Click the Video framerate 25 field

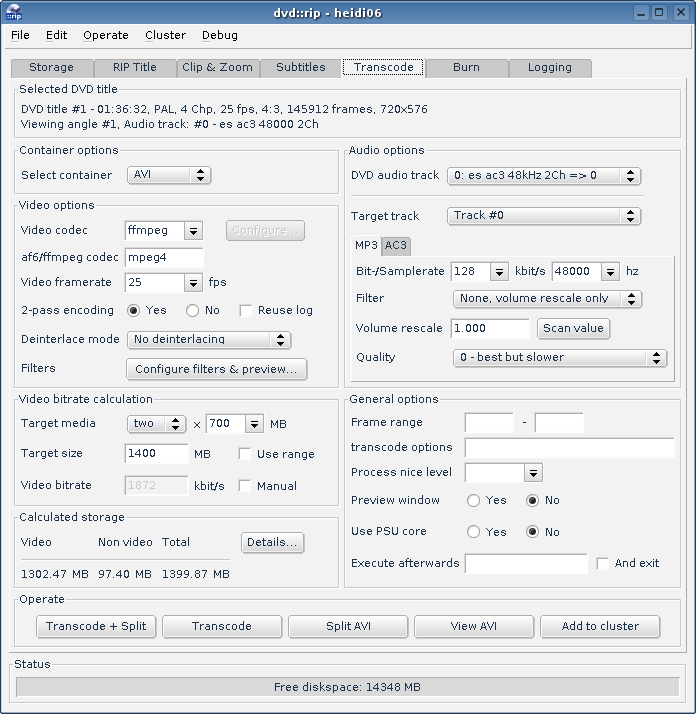click(155, 283)
